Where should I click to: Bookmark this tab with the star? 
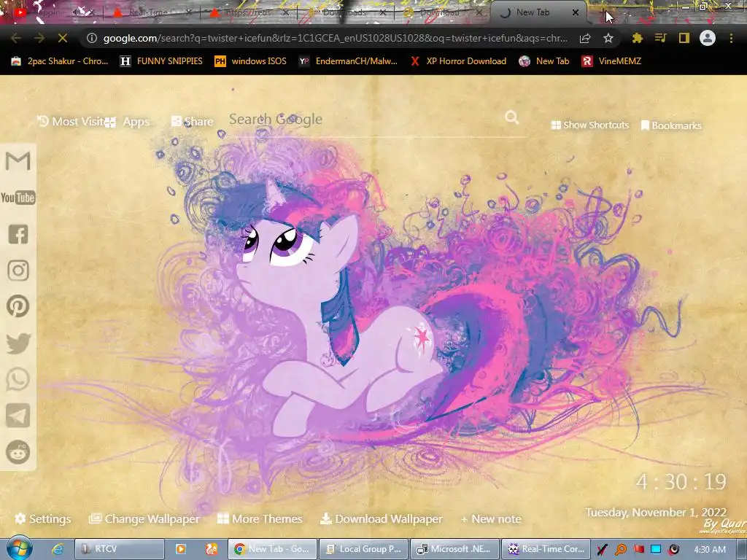click(x=608, y=38)
